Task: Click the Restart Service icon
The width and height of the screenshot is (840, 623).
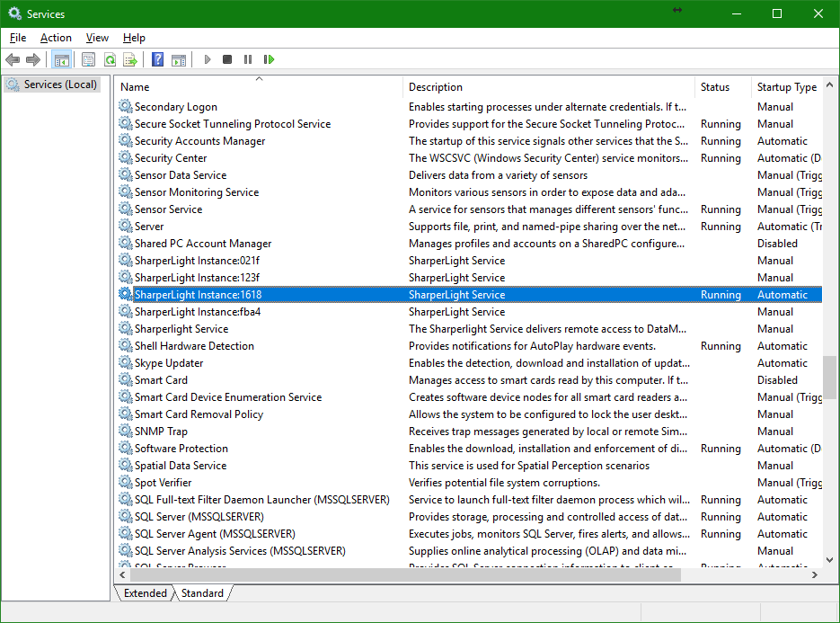Action: (x=269, y=59)
